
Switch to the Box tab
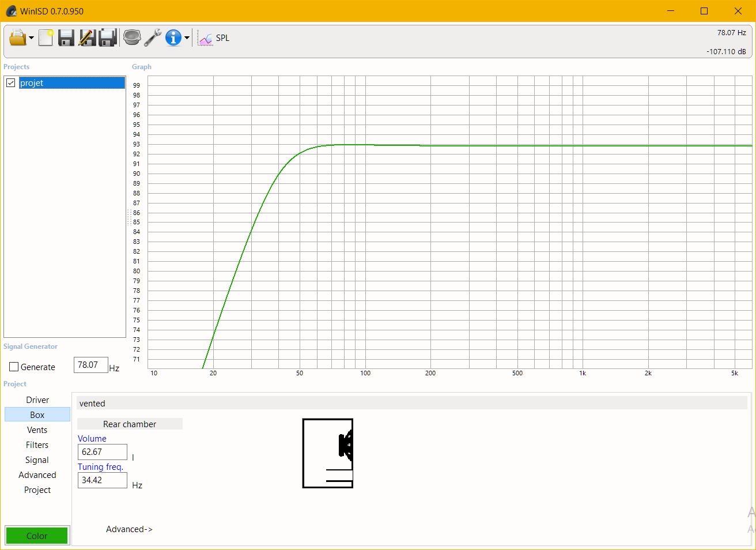[x=37, y=415]
